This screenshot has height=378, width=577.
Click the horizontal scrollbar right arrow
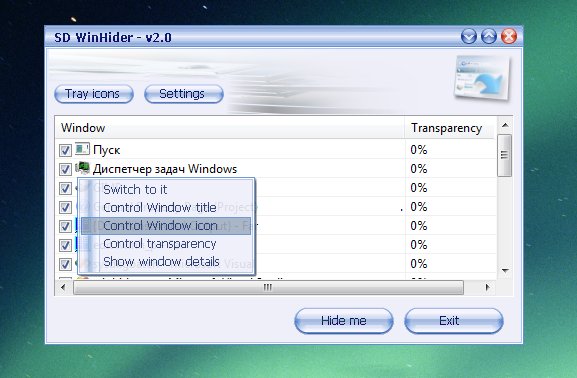[488, 287]
